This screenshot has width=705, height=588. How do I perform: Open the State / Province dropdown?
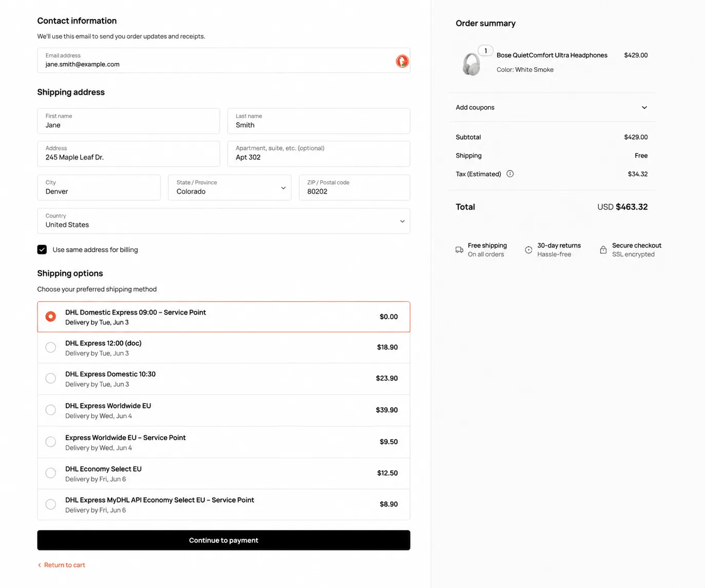click(x=230, y=187)
